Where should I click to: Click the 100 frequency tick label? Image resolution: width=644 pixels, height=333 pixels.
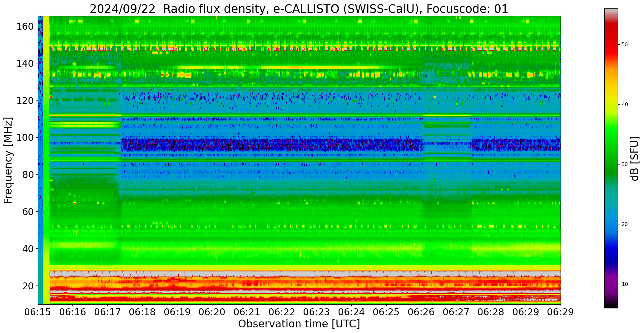[x=25, y=138]
